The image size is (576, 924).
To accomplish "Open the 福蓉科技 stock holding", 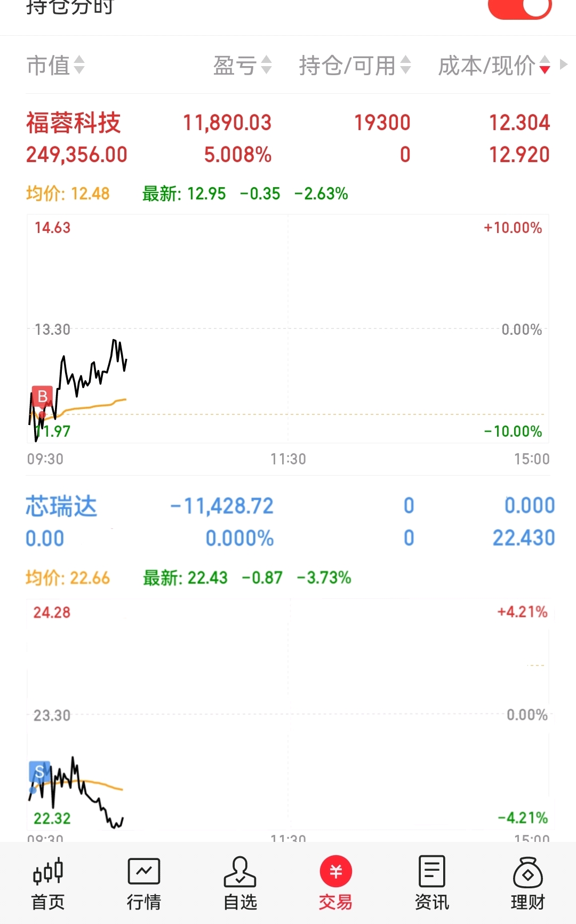I will point(74,123).
